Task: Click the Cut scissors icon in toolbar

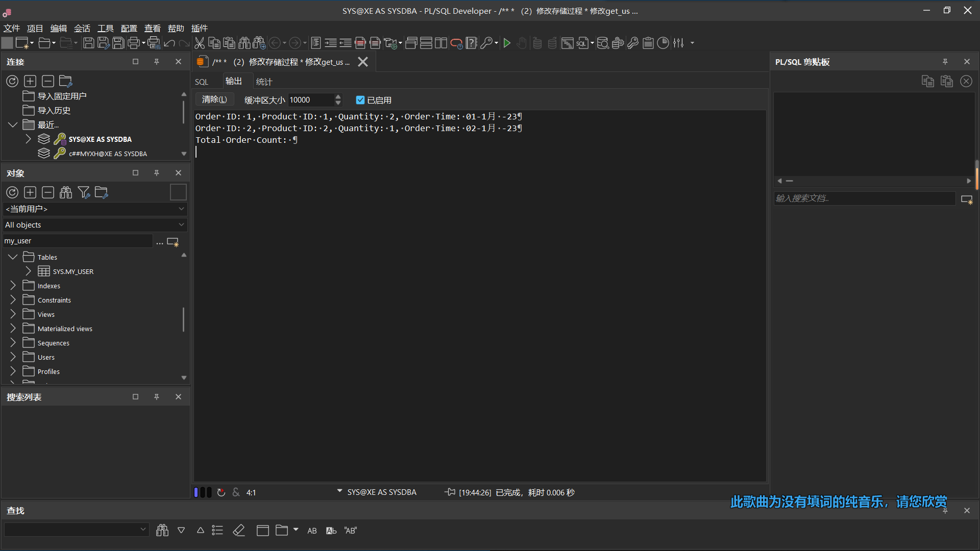Action: (x=200, y=43)
